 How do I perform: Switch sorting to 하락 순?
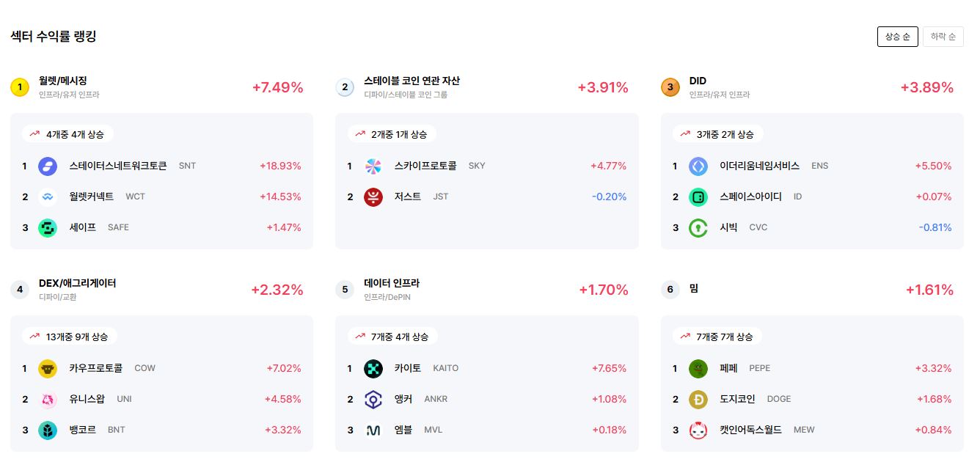943,37
